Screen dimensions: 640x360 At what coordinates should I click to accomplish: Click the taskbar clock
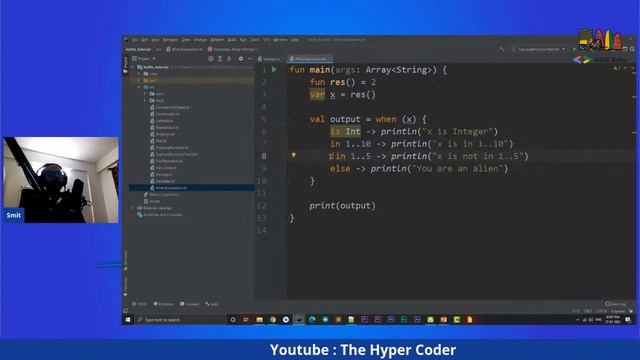coord(613,320)
